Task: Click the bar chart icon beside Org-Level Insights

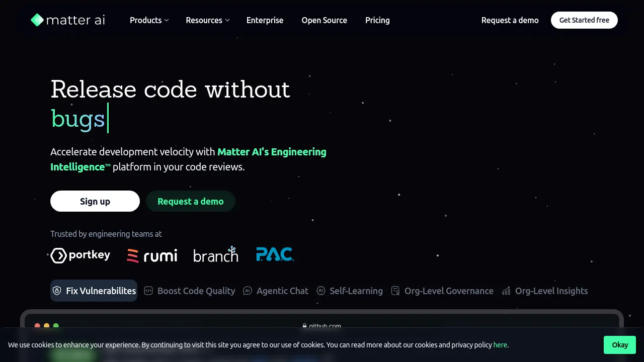Action: pyautogui.click(x=506, y=291)
